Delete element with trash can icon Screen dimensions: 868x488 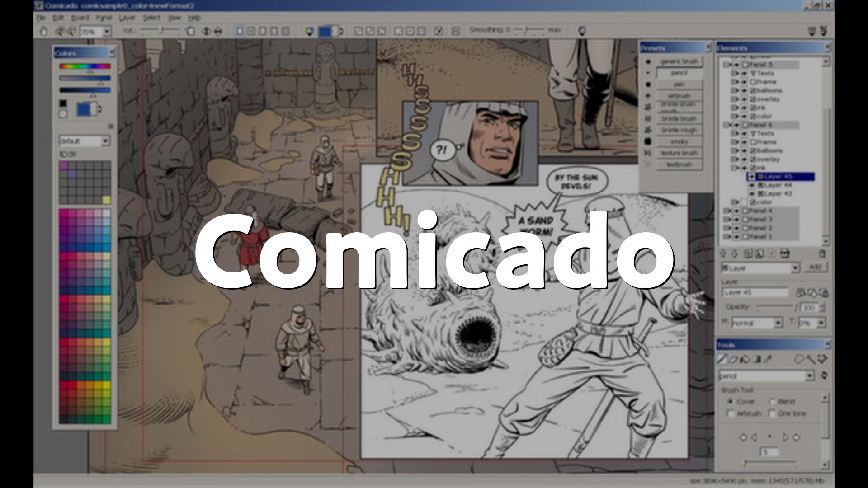click(x=822, y=254)
